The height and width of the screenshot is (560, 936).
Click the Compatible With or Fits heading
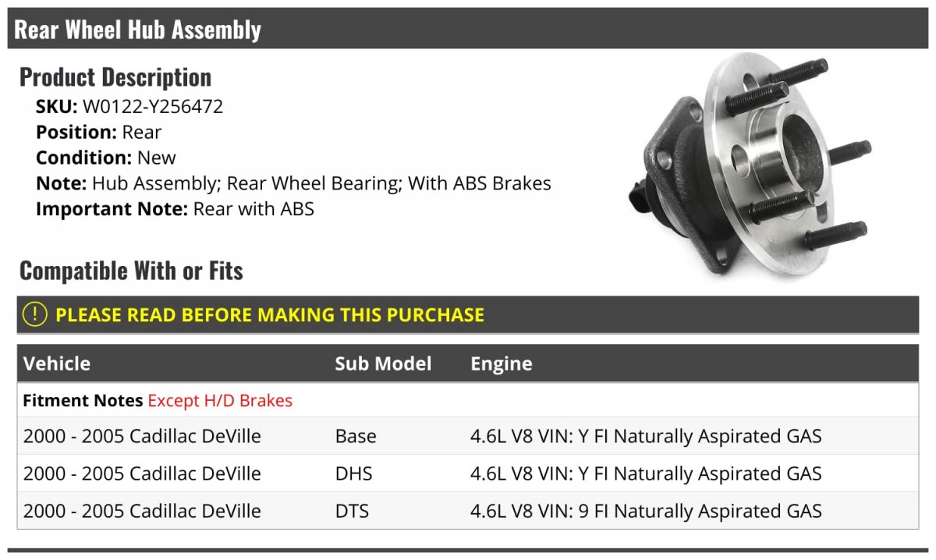(131, 271)
